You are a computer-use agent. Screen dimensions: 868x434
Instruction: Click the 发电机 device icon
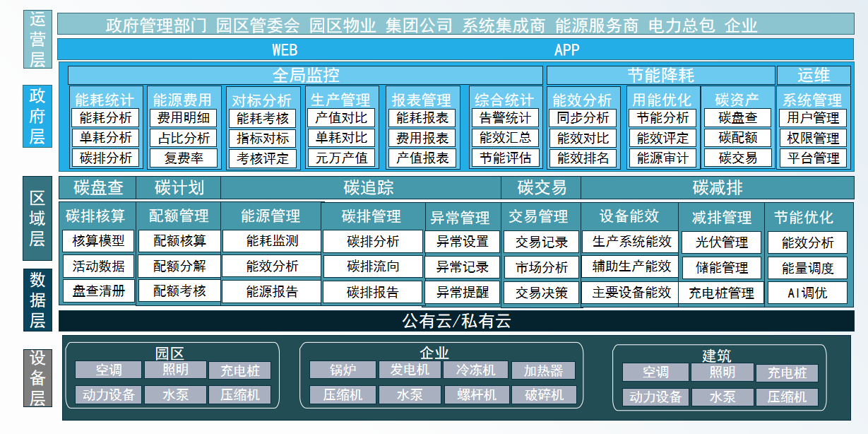coord(408,369)
